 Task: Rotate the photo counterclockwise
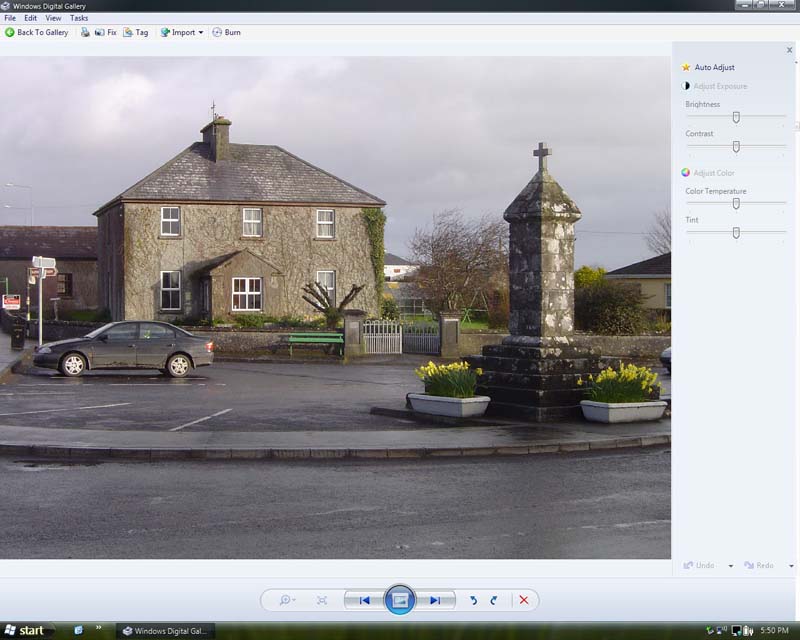point(474,600)
